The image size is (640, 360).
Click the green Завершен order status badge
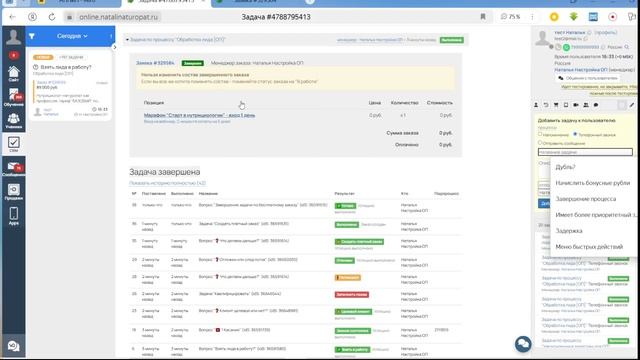(x=192, y=63)
